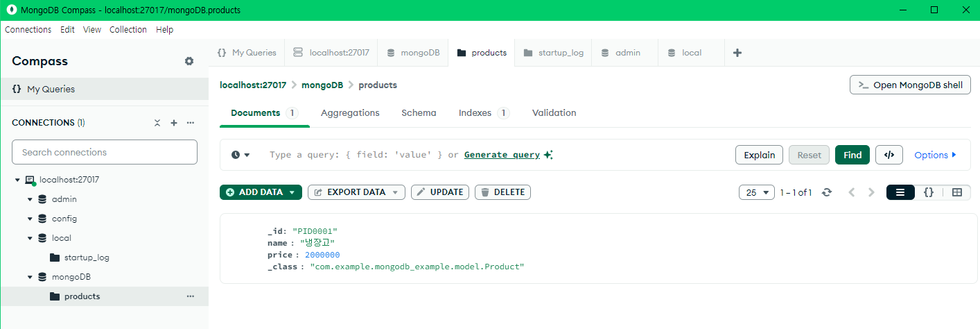The height and width of the screenshot is (329, 980).
Task: Open Edit menu
Action: click(67, 30)
